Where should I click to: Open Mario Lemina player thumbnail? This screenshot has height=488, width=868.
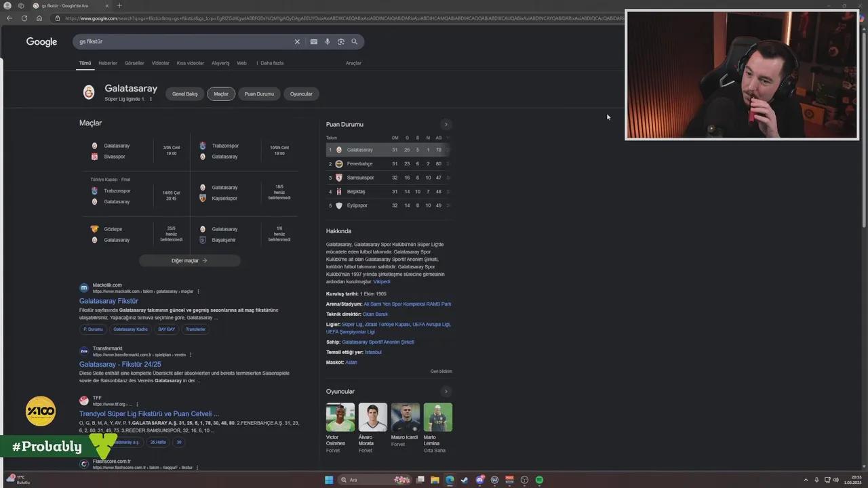tap(437, 418)
